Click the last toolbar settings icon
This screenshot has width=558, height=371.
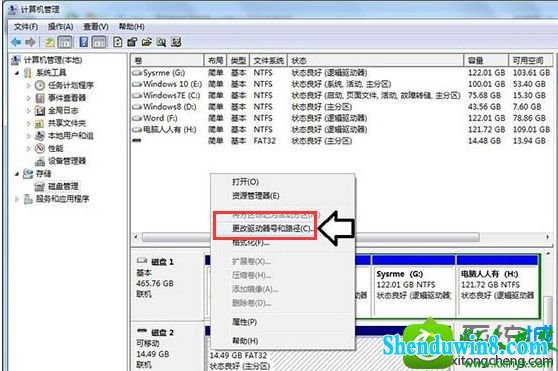(176, 42)
